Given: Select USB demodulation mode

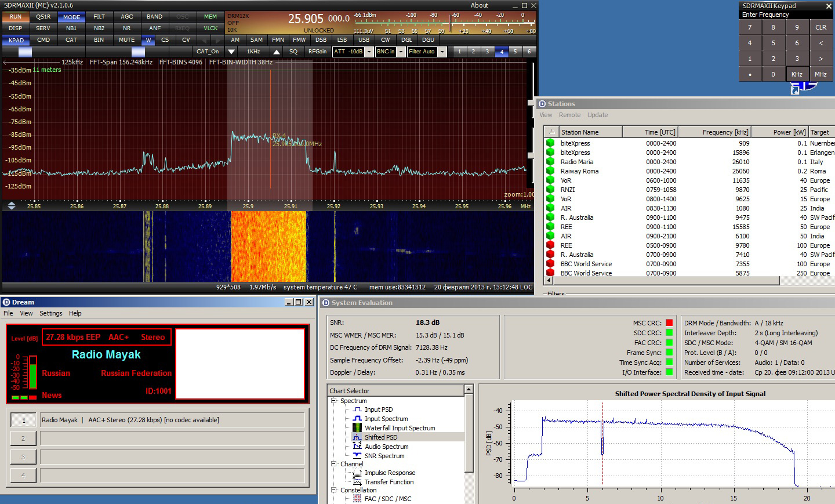Looking at the screenshot, I should pyautogui.click(x=364, y=40).
